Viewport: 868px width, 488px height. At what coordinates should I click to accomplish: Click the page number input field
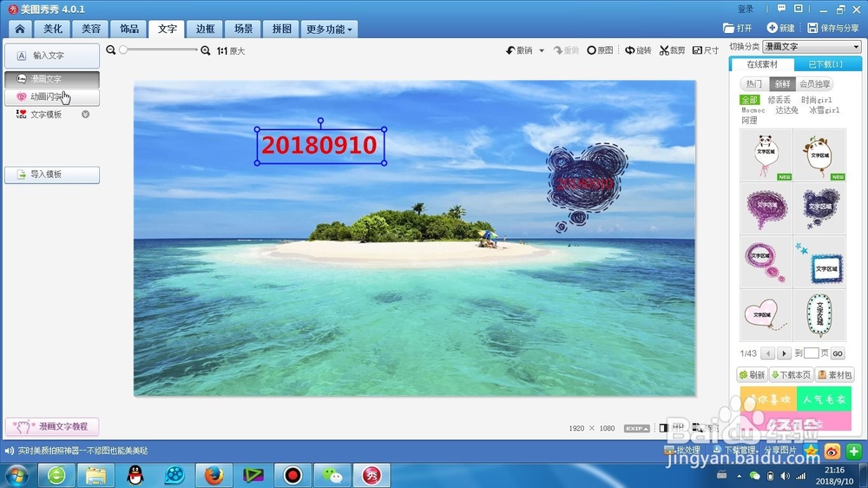(x=811, y=353)
